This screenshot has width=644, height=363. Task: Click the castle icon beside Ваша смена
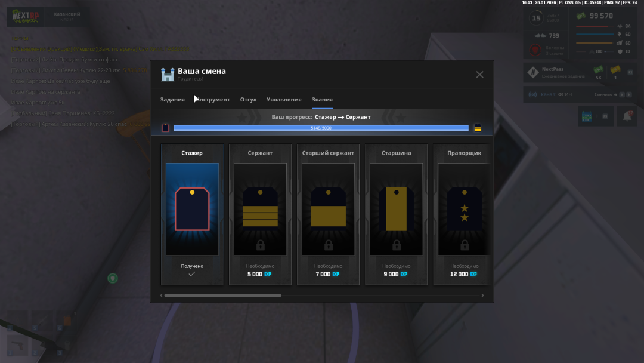[x=168, y=75]
